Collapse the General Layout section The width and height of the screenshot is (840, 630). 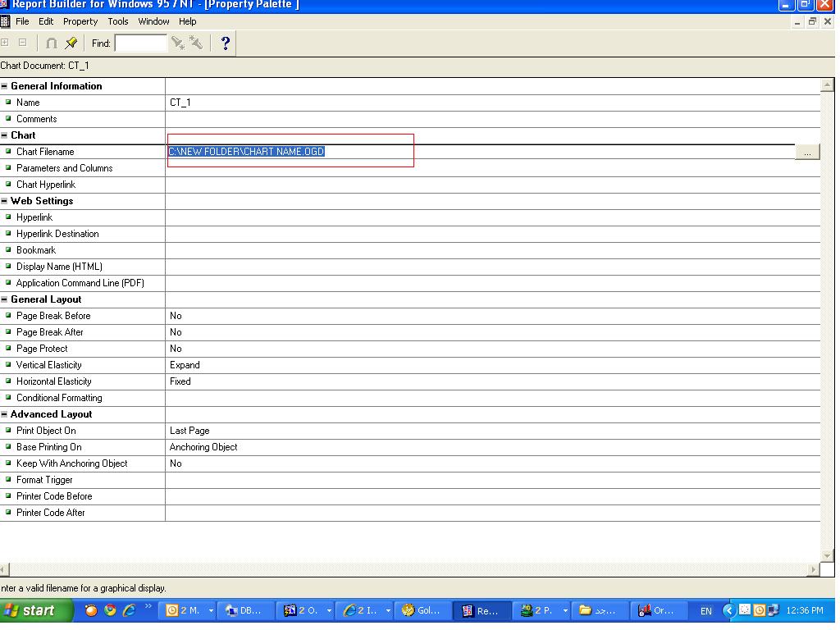point(4,299)
